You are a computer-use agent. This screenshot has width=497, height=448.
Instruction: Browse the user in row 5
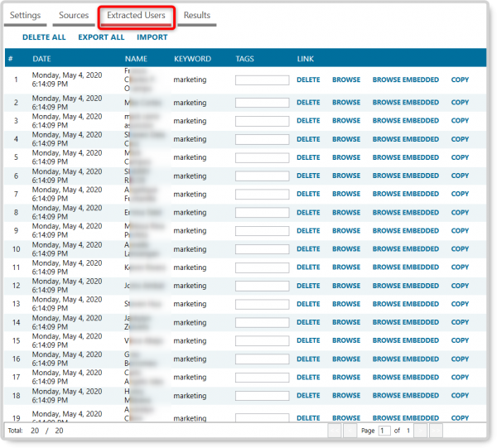pos(346,157)
